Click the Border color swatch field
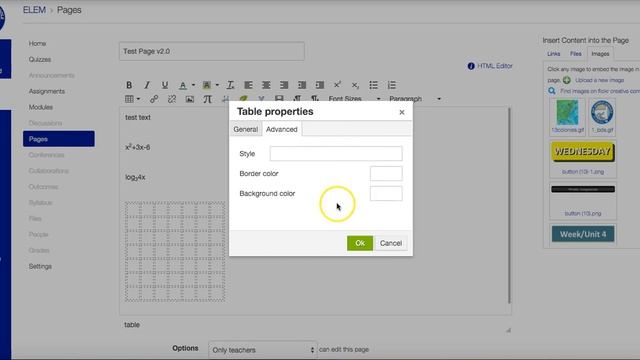This screenshot has width=640, height=360. pyautogui.click(x=386, y=173)
